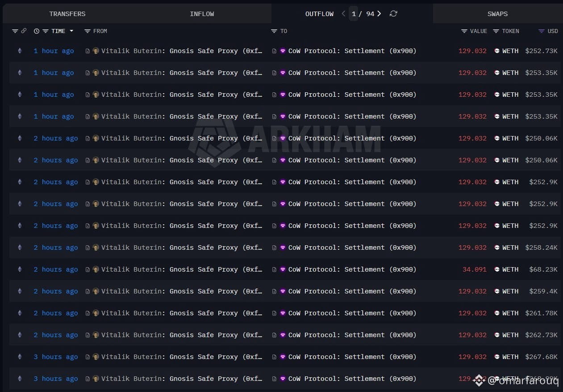563x392 pixels.
Task: Click Ethereum chain icon on first row
Action: [x=19, y=51]
